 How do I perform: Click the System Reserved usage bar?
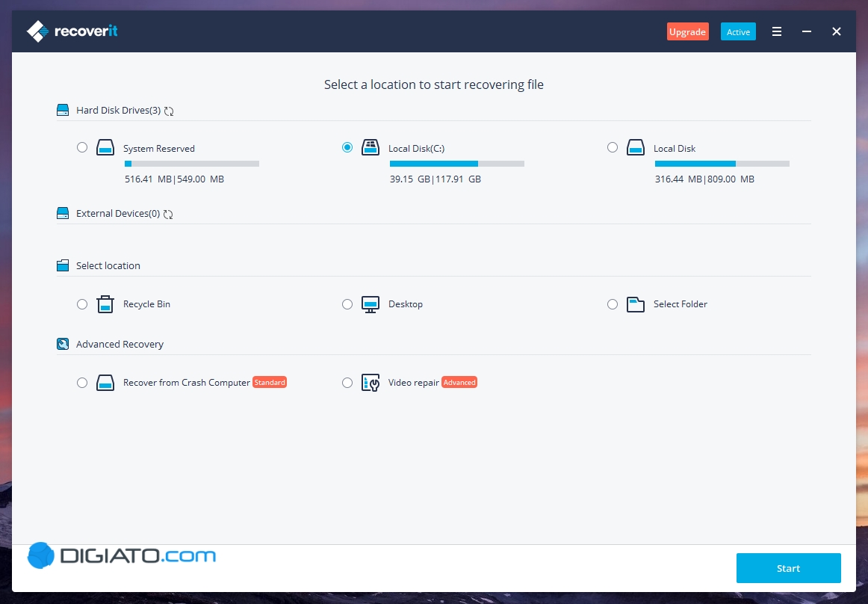coord(192,164)
